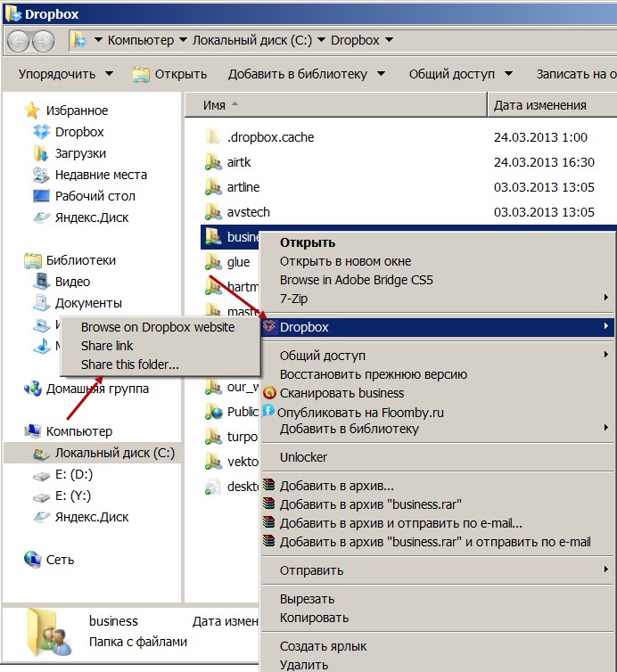This screenshot has height=672, width=617.
Task: Click the Домашняя группа icon
Action: point(33,389)
